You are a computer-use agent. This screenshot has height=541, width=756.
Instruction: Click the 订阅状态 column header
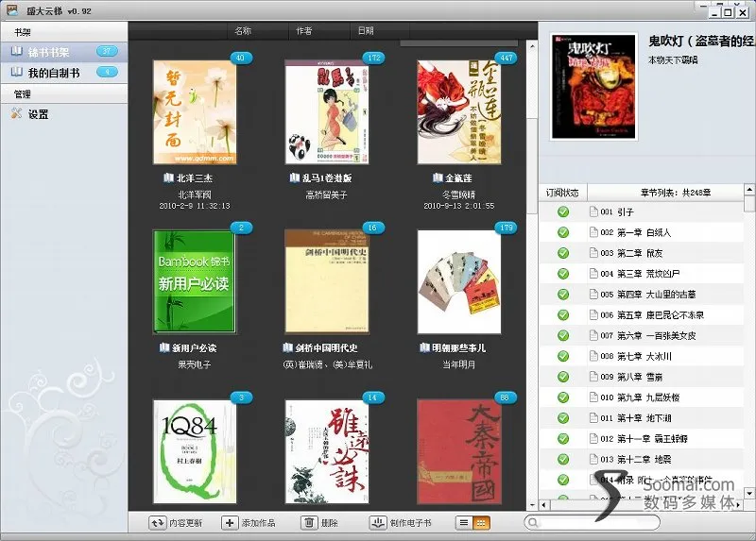562,193
